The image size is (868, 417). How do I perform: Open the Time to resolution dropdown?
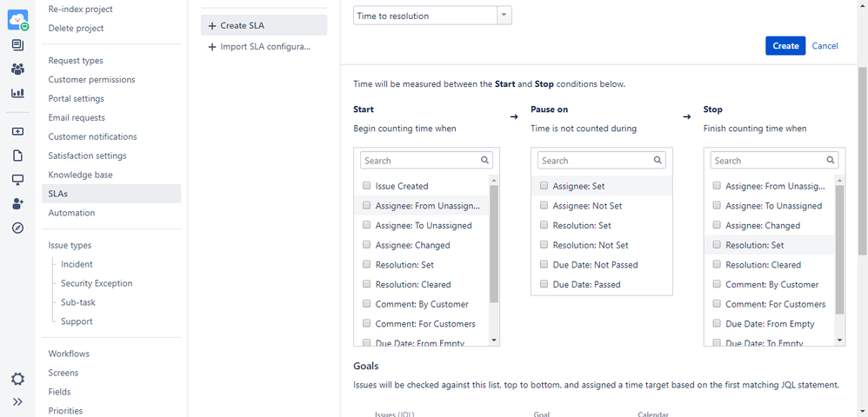[x=432, y=16]
